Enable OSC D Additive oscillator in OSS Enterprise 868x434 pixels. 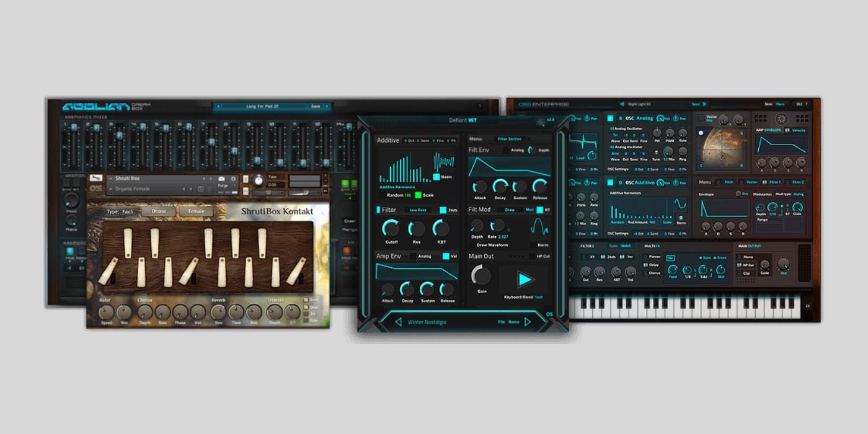pyautogui.click(x=611, y=182)
